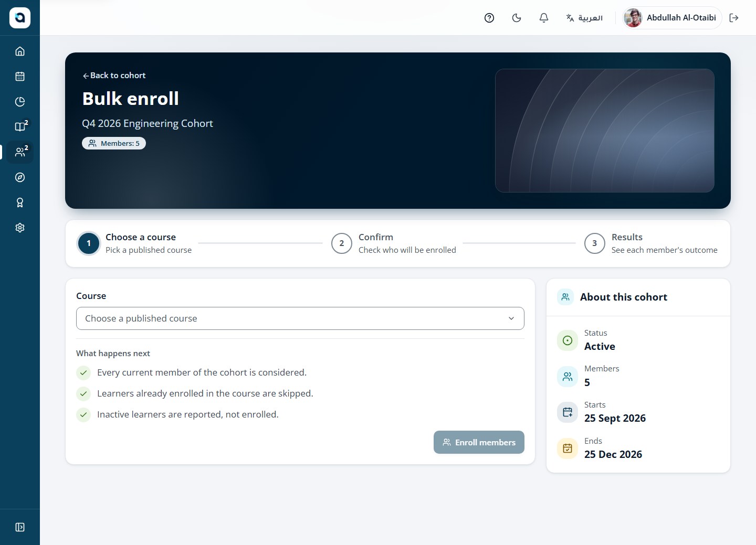The image size is (756, 545).
Task: Click Q4 2026 Engineering Cohort subtitle
Action: click(x=148, y=123)
